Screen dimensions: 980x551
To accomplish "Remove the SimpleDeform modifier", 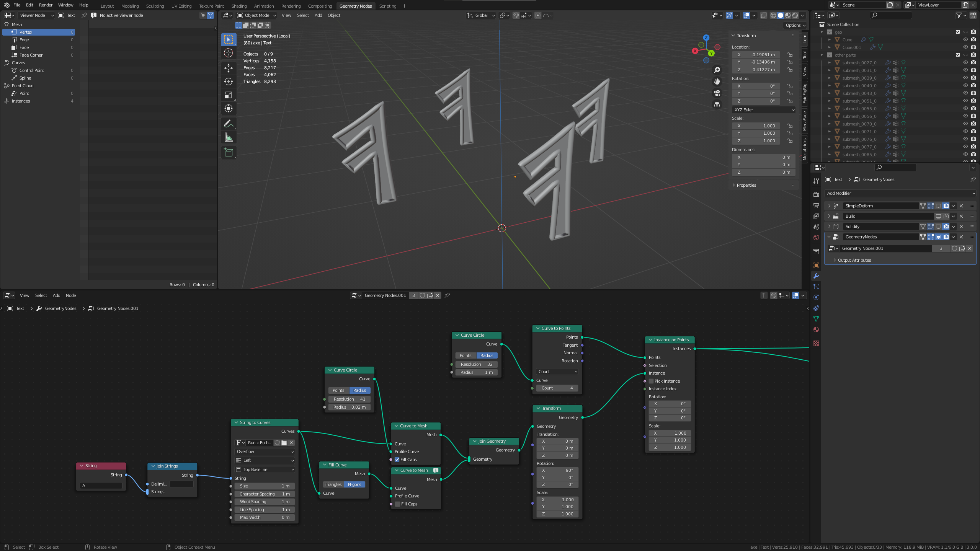I will [961, 206].
